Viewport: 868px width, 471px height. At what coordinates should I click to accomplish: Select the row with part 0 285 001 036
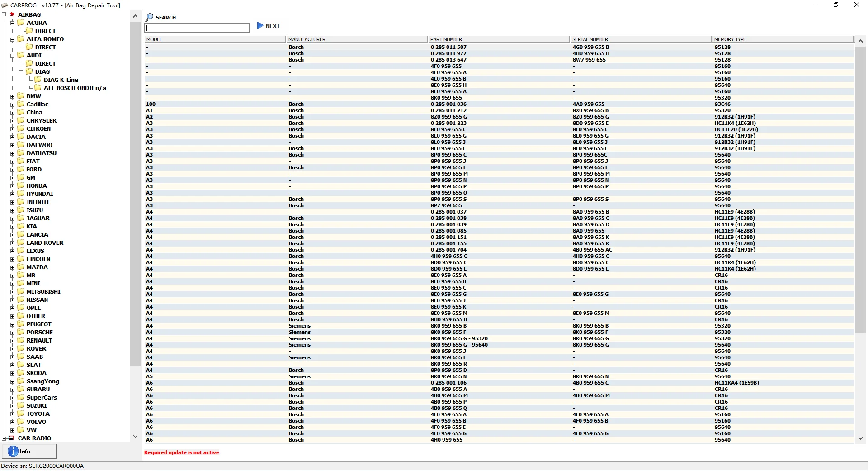(499, 104)
